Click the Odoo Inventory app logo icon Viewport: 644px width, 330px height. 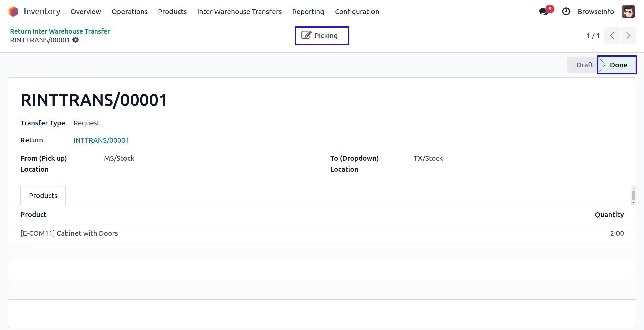click(x=13, y=12)
